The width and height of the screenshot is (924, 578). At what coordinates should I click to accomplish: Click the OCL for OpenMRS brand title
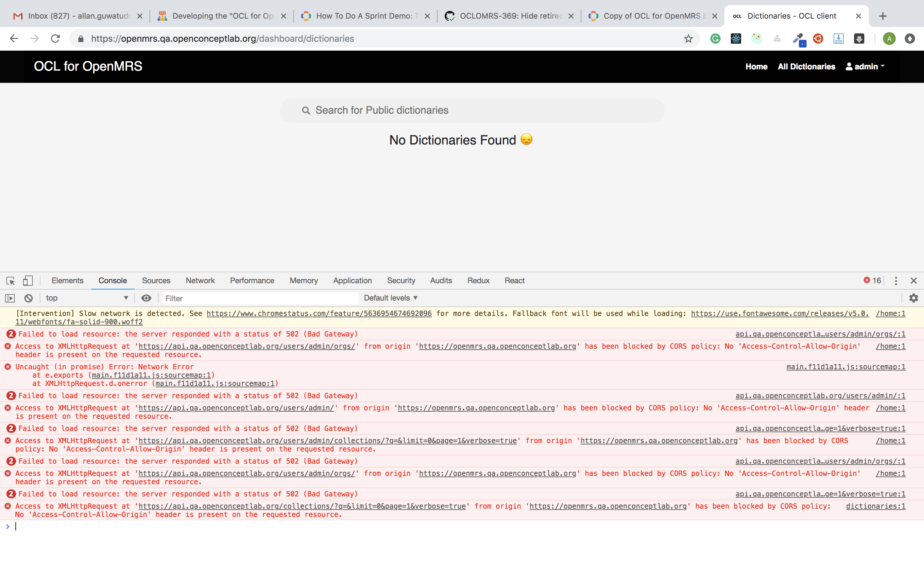pos(88,66)
